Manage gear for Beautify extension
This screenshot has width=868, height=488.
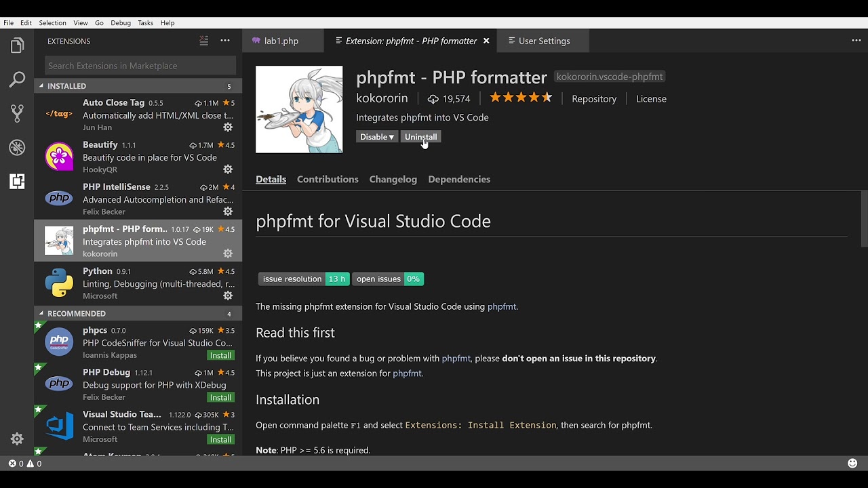[228, 169]
